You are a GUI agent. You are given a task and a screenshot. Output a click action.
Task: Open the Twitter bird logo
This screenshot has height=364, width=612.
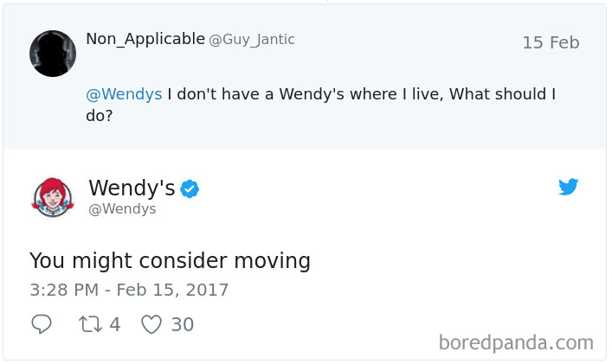click(x=568, y=187)
